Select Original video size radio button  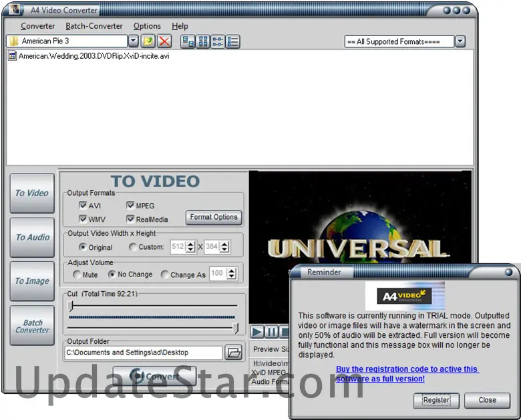pyautogui.click(x=82, y=247)
